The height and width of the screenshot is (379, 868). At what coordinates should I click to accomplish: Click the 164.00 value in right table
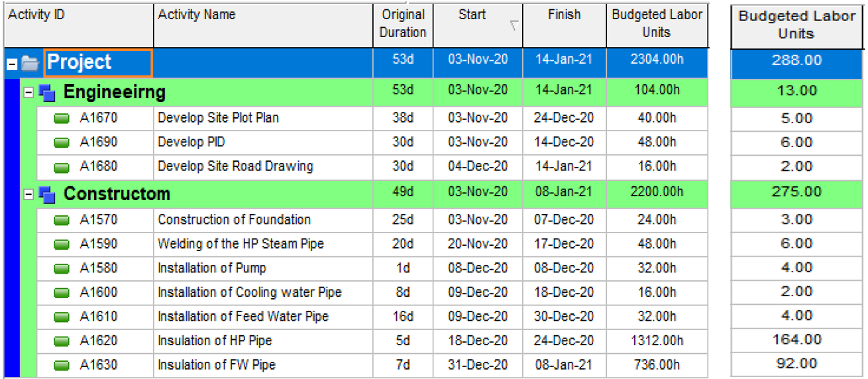coord(796,340)
